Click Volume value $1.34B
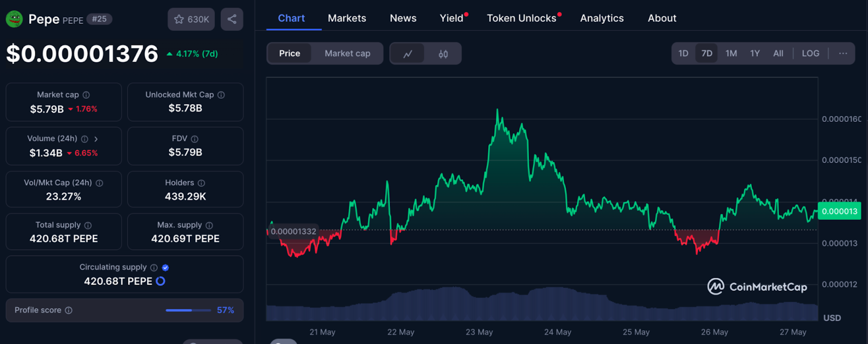Viewport: 868px width, 344px height. (x=46, y=153)
